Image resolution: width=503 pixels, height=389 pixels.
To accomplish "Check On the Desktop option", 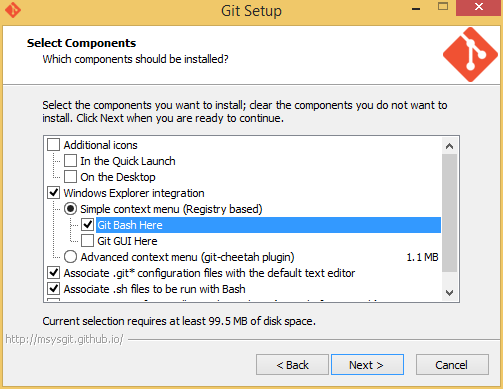I will (x=70, y=177).
